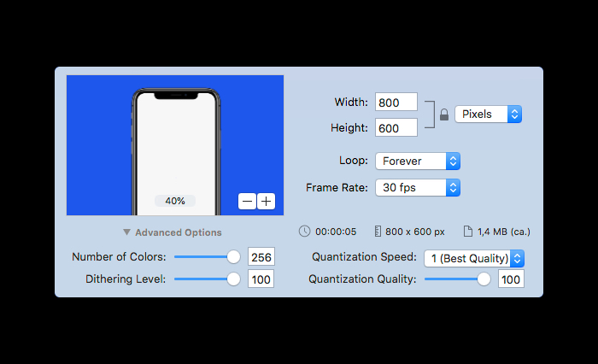This screenshot has height=364, width=598.
Task: Click the file size document icon
Action: tap(468, 232)
